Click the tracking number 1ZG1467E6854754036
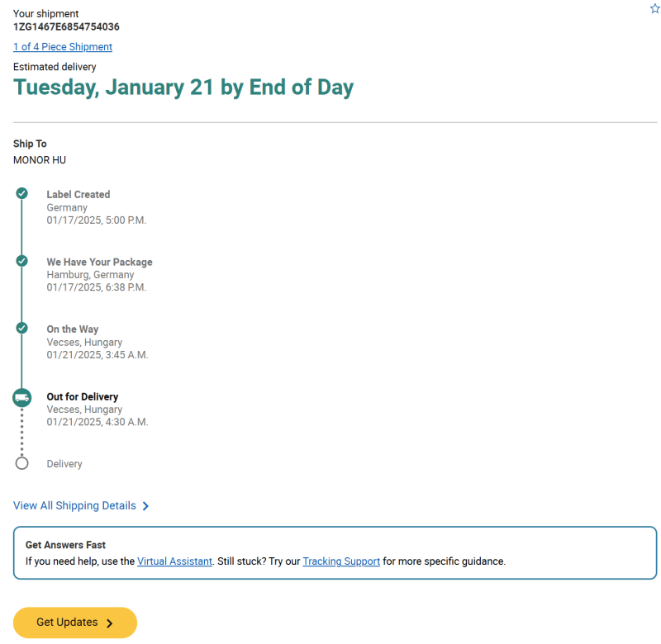The height and width of the screenshot is (644, 661). (66, 26)
